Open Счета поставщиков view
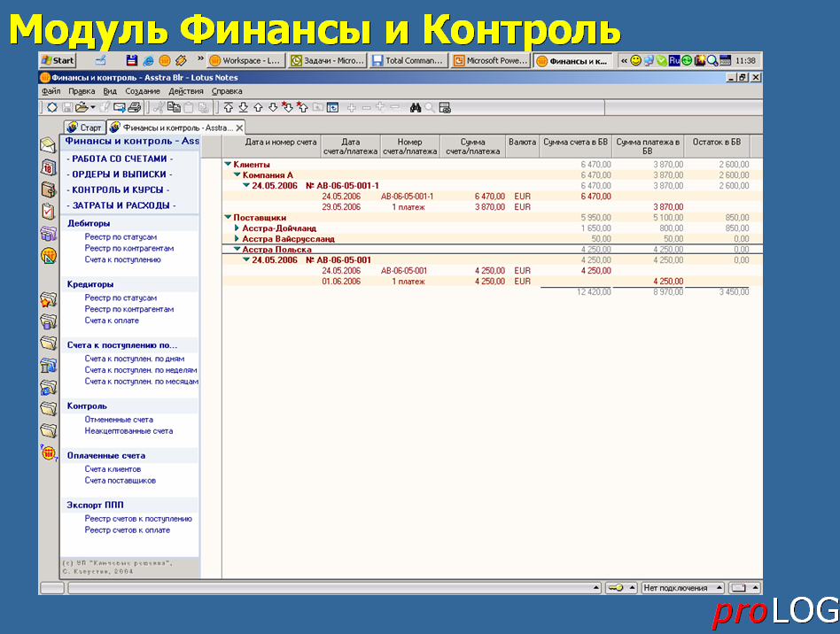The height and width of the screenshot is (634, 840). 120,480
